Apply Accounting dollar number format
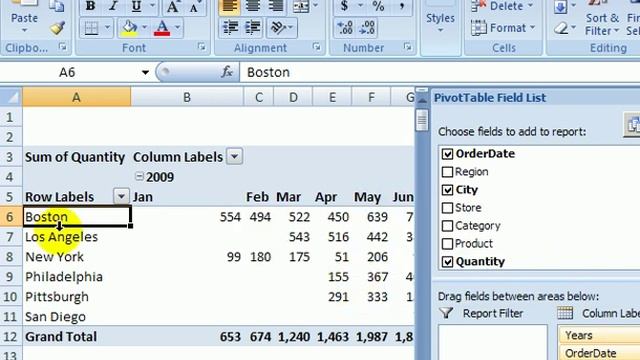Screen dimensions: 640x360 click(x=345, y=7)
